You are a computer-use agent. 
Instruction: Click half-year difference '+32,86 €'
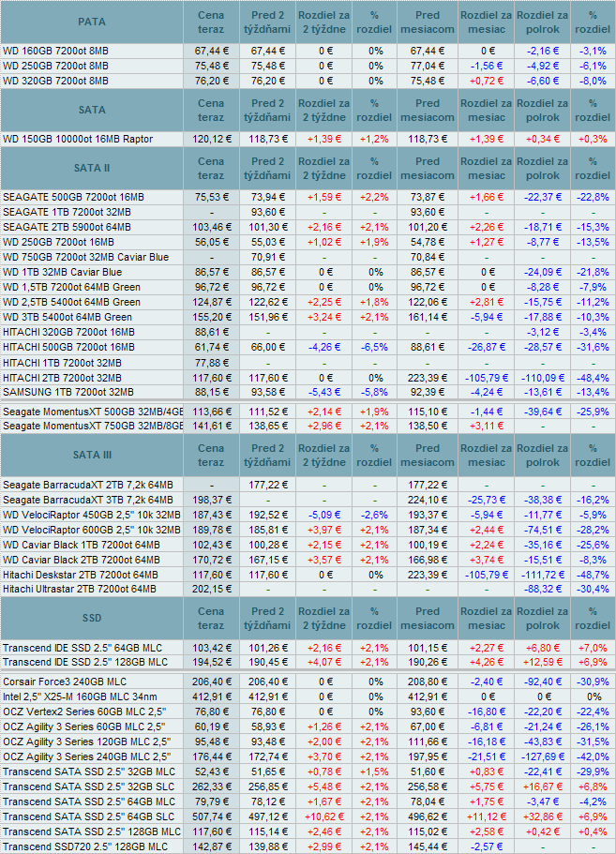(543, 817)
